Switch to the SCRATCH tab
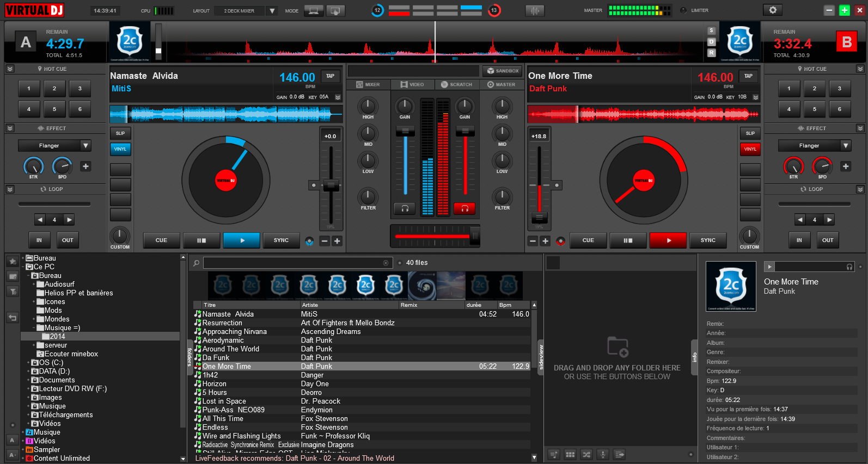 tap(456, 84)
